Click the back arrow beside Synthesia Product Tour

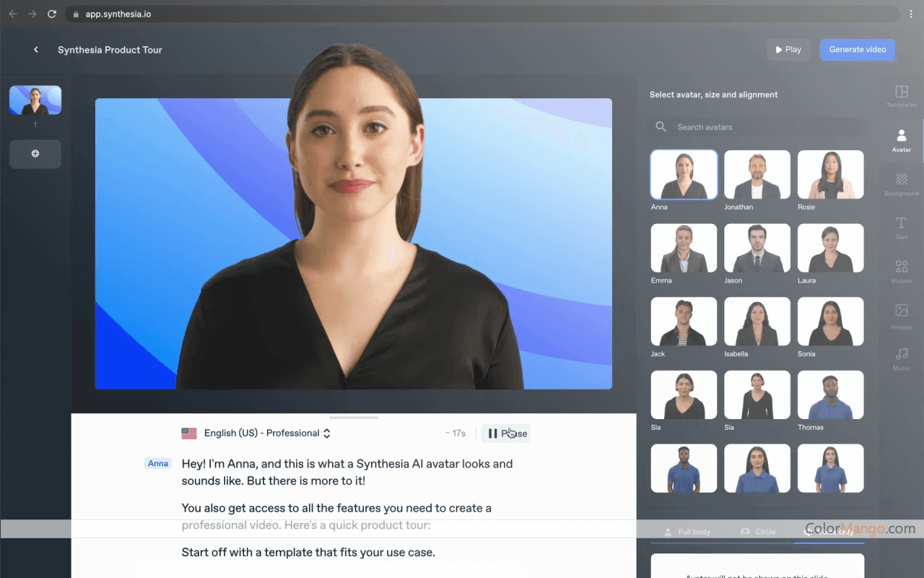click(36, 50)
